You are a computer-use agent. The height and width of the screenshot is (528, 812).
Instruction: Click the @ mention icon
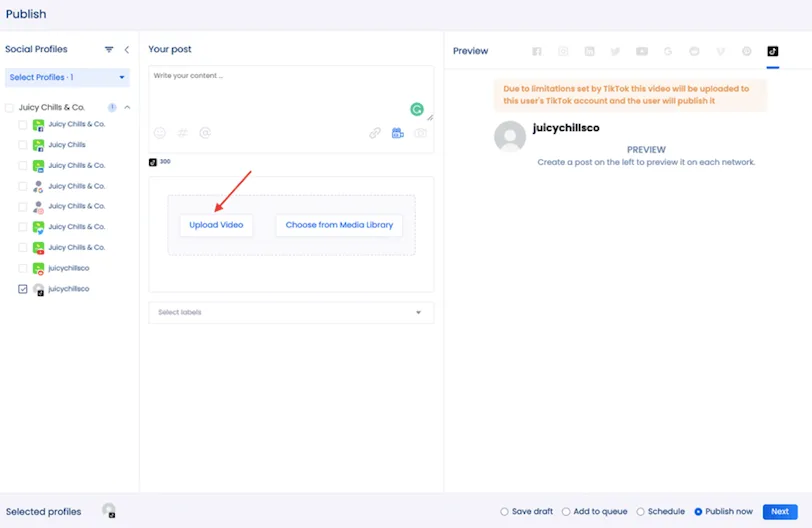click(x=205, y=133)
